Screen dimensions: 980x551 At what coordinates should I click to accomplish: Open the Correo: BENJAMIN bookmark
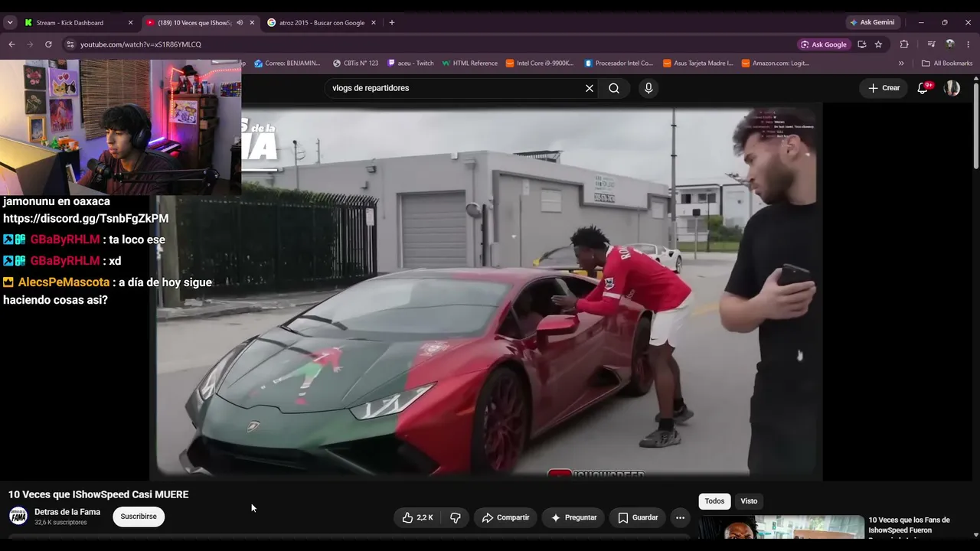(287, 64)
